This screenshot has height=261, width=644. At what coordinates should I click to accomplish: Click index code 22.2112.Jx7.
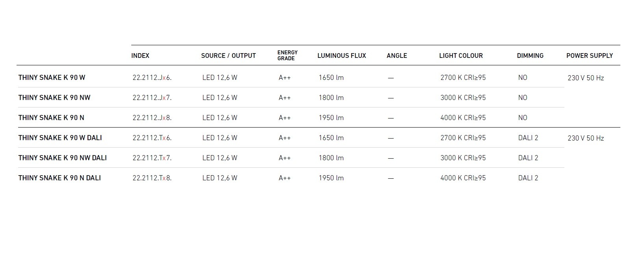click(152, 98)
